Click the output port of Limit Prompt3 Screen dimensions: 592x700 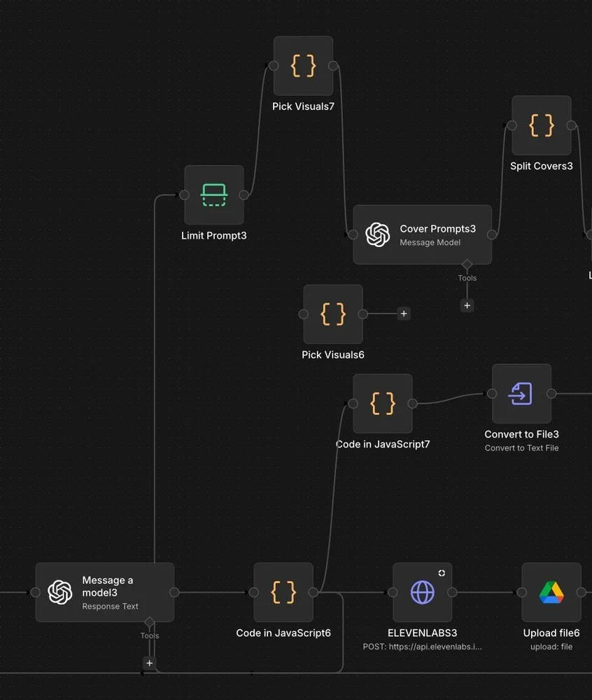(244, 195)
